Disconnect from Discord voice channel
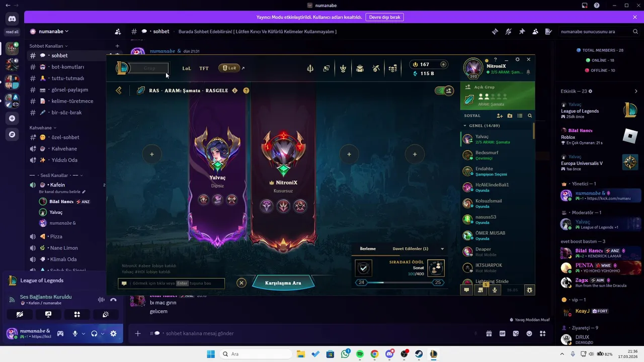 (113, 300)
